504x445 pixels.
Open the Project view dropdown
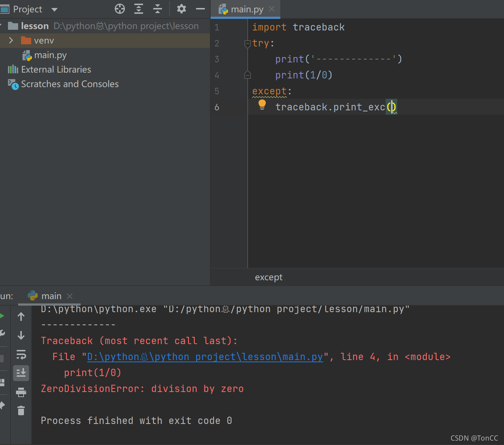point(54,9)
